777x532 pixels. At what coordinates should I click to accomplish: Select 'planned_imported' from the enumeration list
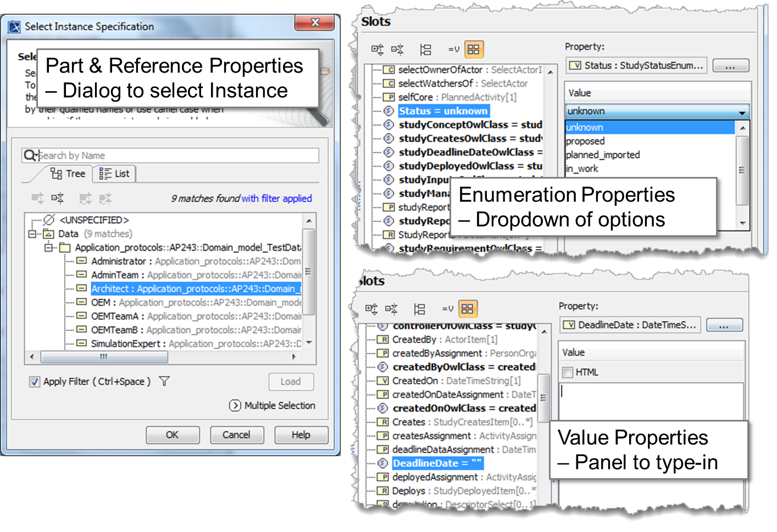coord(603,155)
